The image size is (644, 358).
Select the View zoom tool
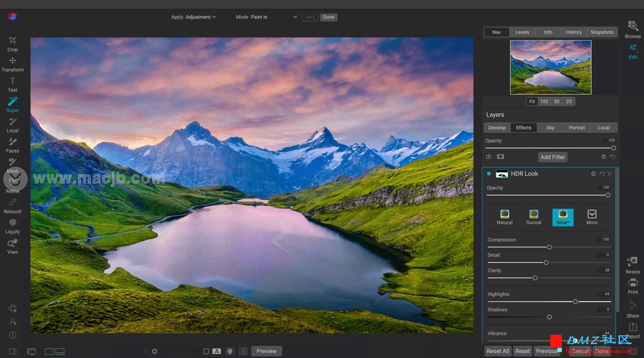pyautogui.click(x=13, y=247)
